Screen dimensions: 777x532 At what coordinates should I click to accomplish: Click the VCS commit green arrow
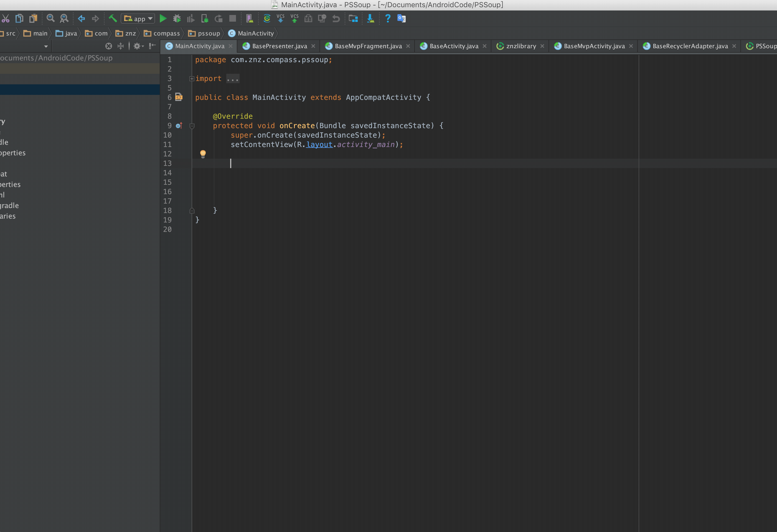[x=294, y=18]
